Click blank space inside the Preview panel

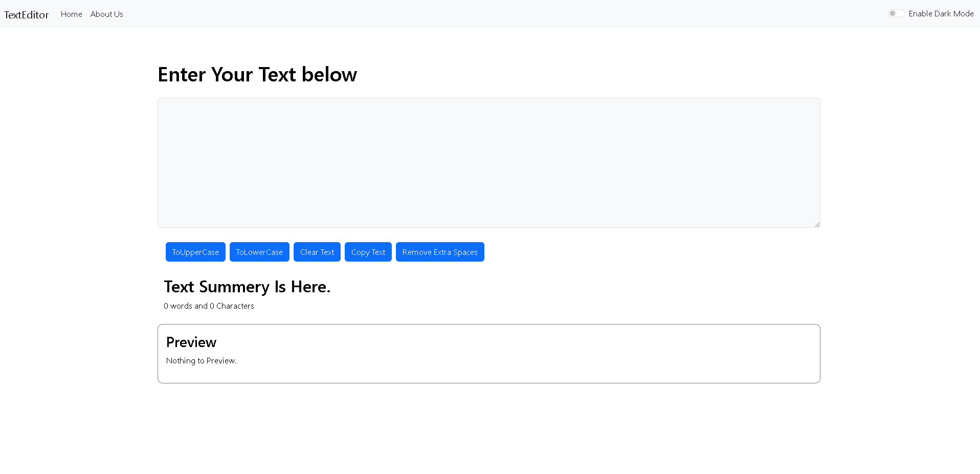511,353
